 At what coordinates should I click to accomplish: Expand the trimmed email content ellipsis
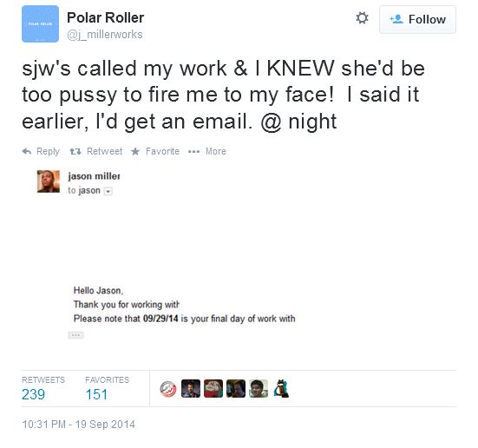[75, 335]
